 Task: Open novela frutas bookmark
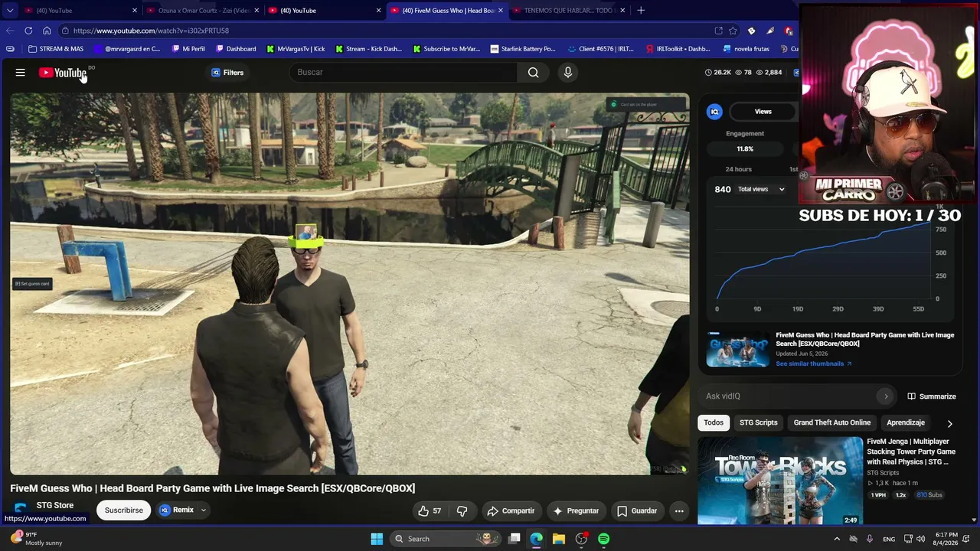(x=746, y=49)
